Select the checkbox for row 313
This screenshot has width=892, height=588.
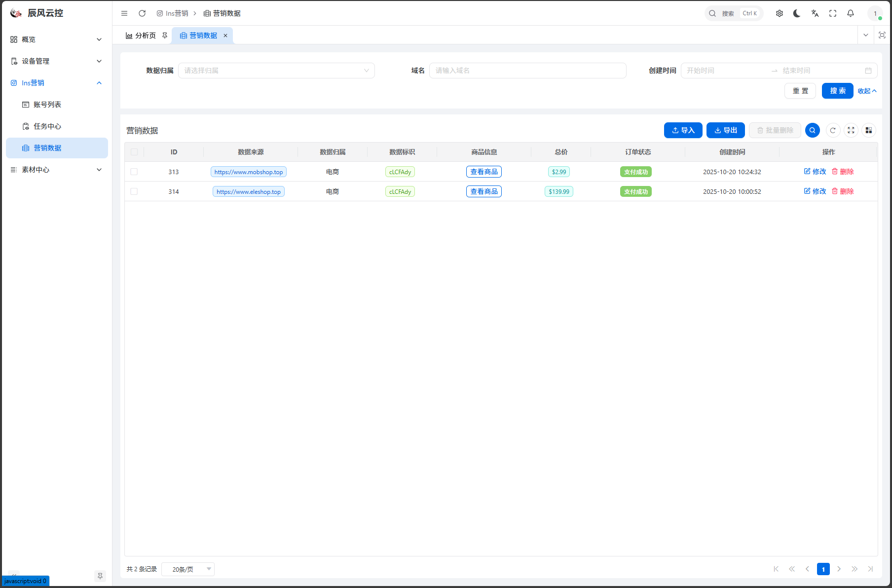click(x=134, y=172)
